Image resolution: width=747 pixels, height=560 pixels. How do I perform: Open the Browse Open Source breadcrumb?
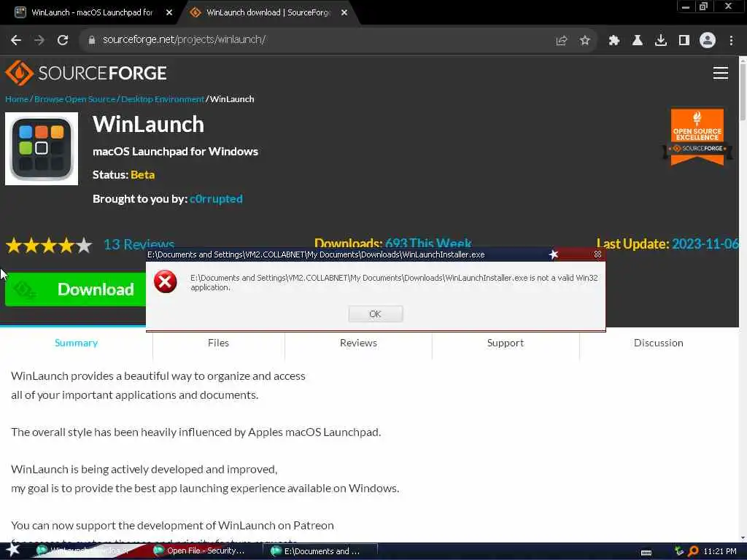(x=75, y=99)
